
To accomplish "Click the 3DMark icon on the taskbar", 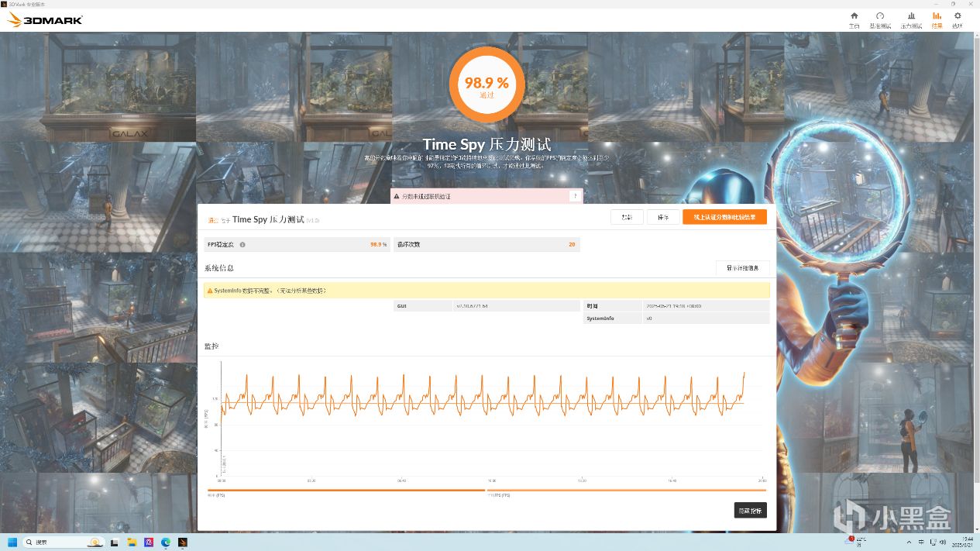I will (x=183, y=542).
